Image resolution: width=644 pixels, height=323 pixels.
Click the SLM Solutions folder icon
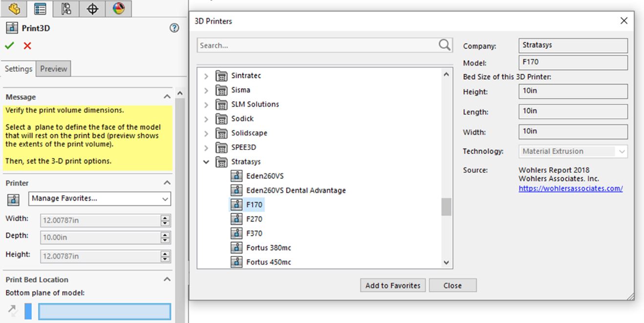pos(221,105)
